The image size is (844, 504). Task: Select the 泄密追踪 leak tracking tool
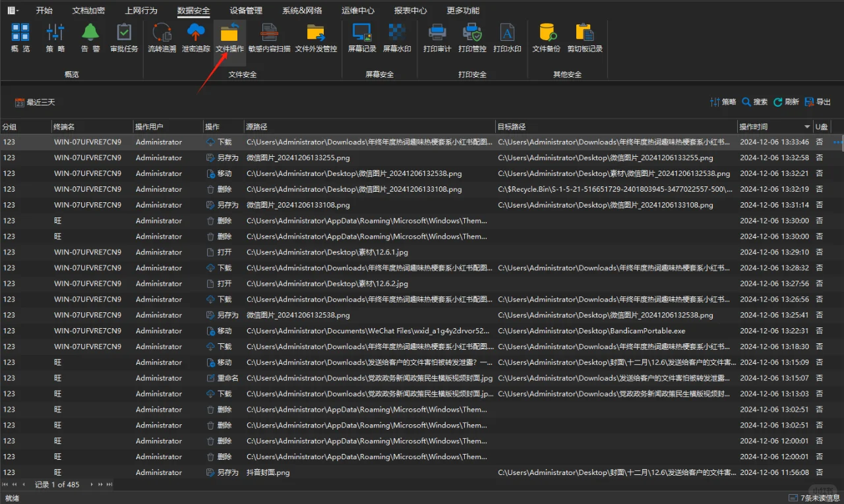pos(196,38)
